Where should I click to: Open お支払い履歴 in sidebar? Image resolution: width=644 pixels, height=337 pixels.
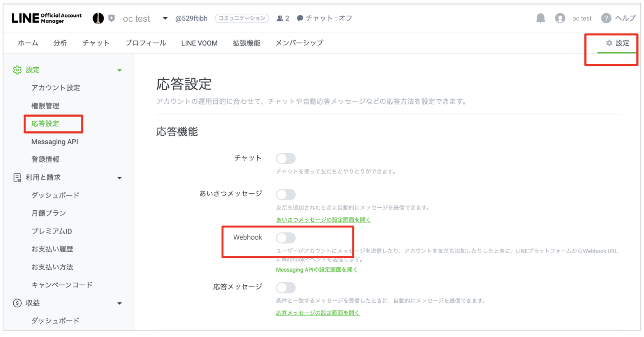click(52, 249)
